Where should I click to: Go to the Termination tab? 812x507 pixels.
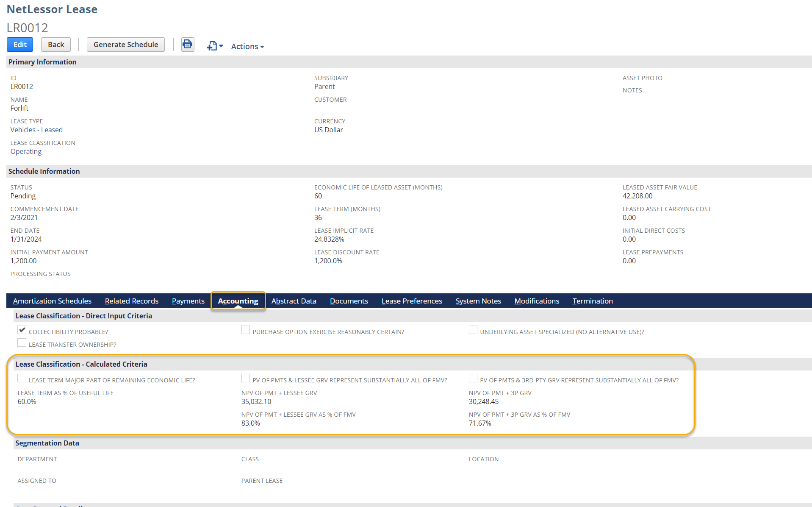pyautogui.click(x=593, y=301)
